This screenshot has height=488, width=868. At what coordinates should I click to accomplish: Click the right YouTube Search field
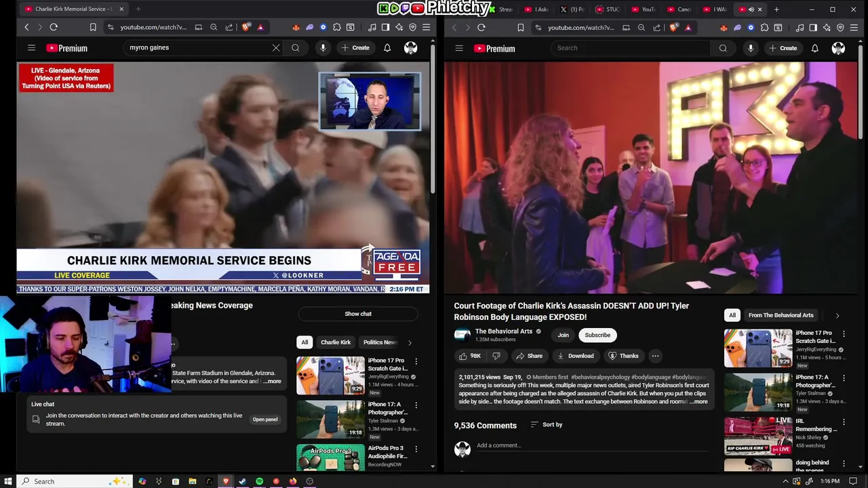(x=631, y=48)
